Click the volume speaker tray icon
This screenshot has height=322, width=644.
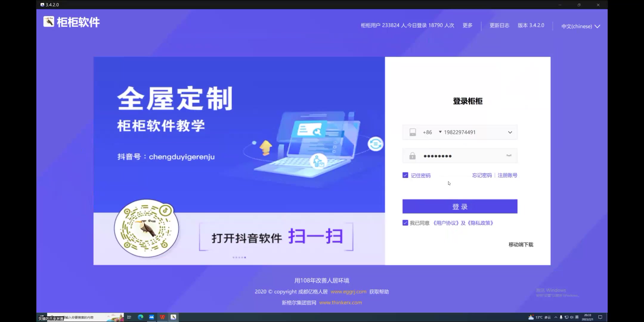[572, 317]
